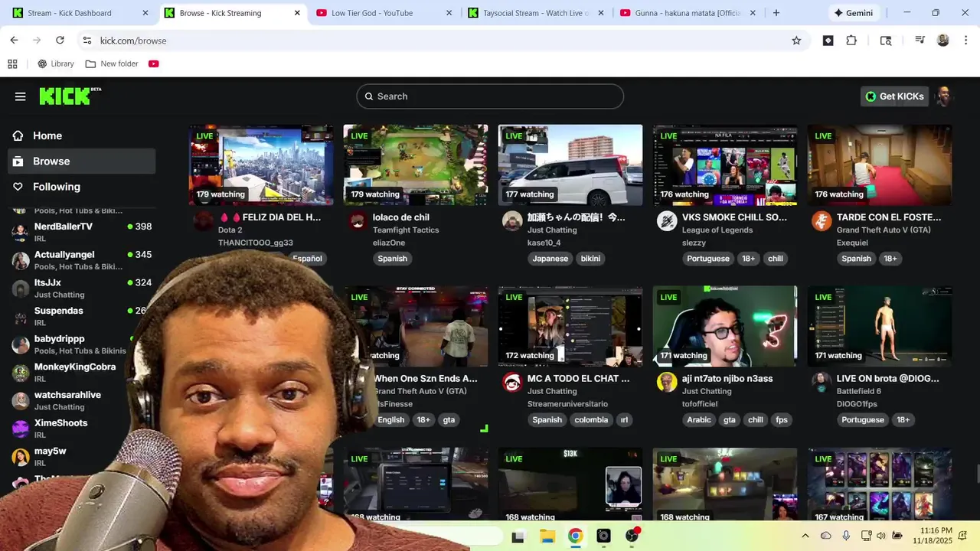Switch to Taysocial Stream tab
The image size is (980, 551).
[x=537, y=13]
